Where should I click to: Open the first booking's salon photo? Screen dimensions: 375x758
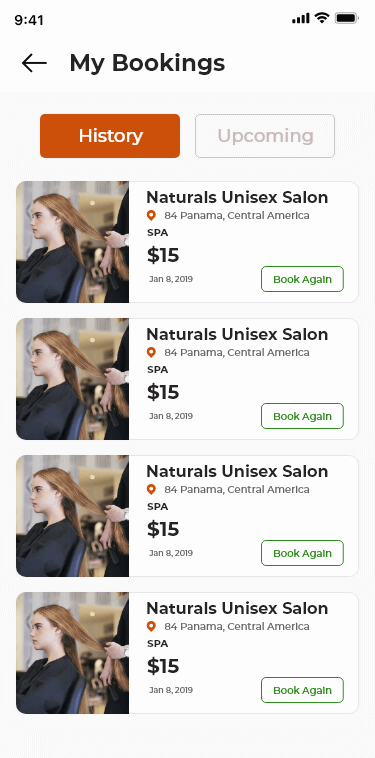(x=72, y=242)
